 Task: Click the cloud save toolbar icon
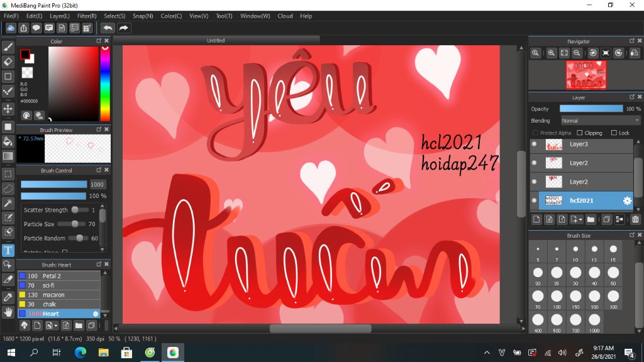(11, 28)
